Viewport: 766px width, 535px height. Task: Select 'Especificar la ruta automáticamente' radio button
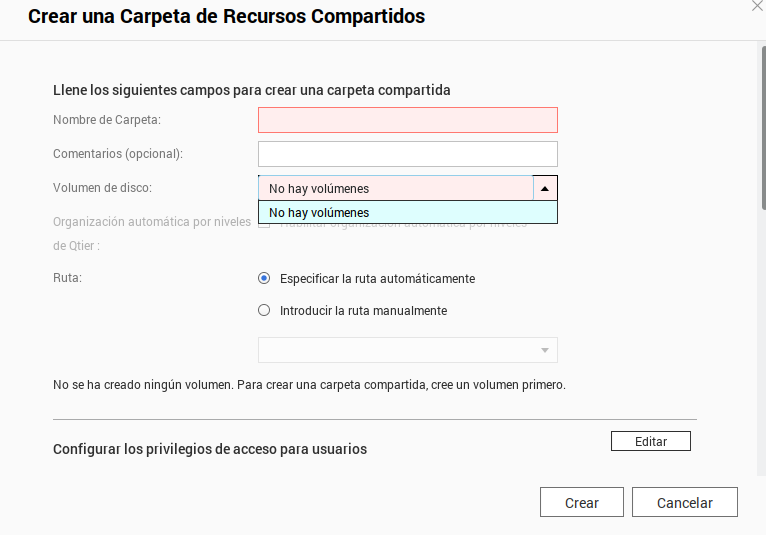[264, 278]
